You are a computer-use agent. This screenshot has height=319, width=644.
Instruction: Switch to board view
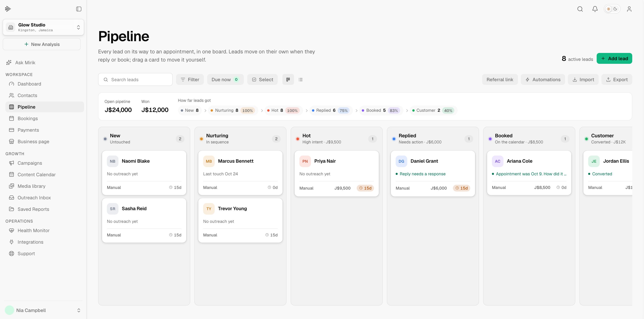(288, 79)
